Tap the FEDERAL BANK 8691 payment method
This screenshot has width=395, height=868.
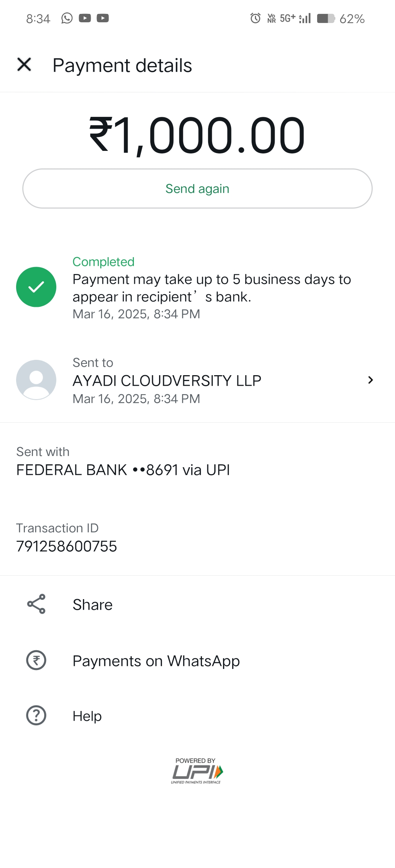coord(123,470)
